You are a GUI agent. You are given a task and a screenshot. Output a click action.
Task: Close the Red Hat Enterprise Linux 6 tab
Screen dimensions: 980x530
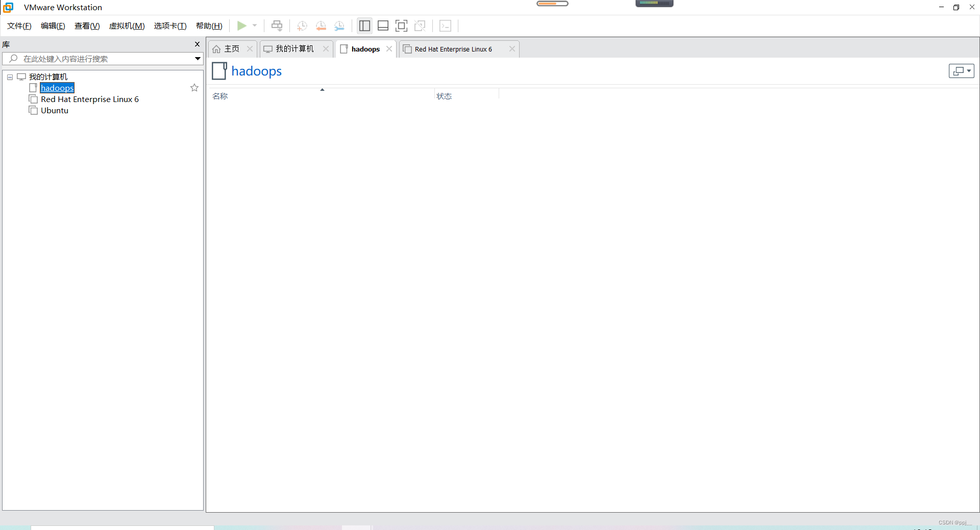(512, 49)
